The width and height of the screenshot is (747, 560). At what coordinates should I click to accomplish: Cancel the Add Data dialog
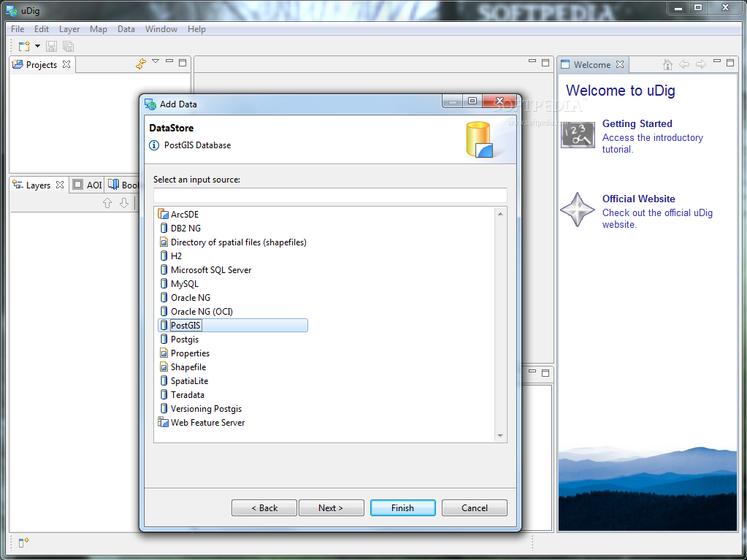tap(475, 507)
